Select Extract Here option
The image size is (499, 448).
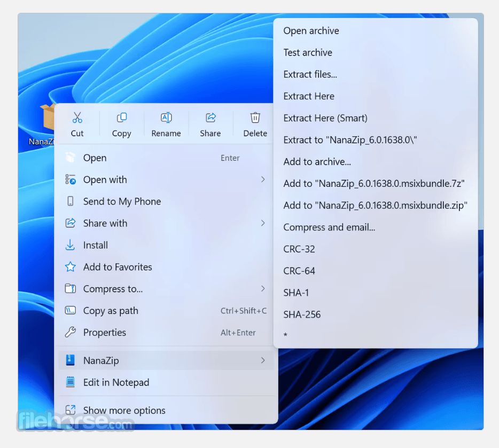376,96
